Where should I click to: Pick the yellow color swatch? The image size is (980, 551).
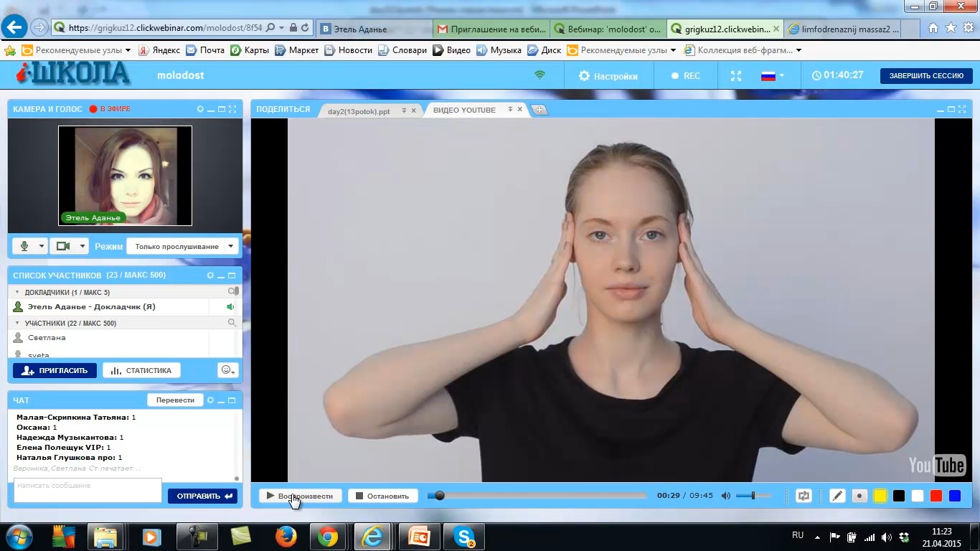click(880, 496)
